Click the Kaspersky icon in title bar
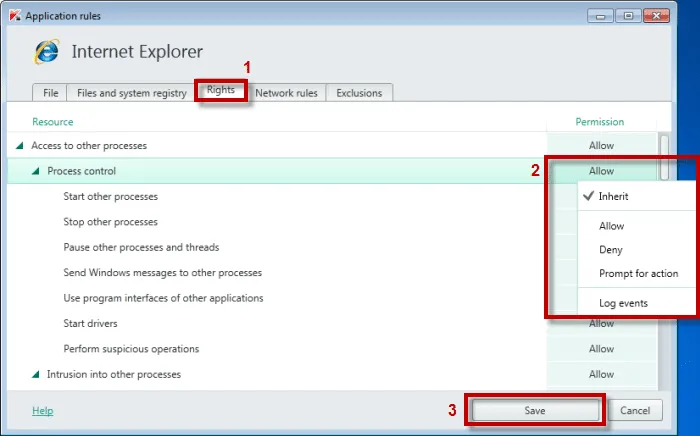Image resolution: width=700 pixels, height=436 pixels. point(15,16)
